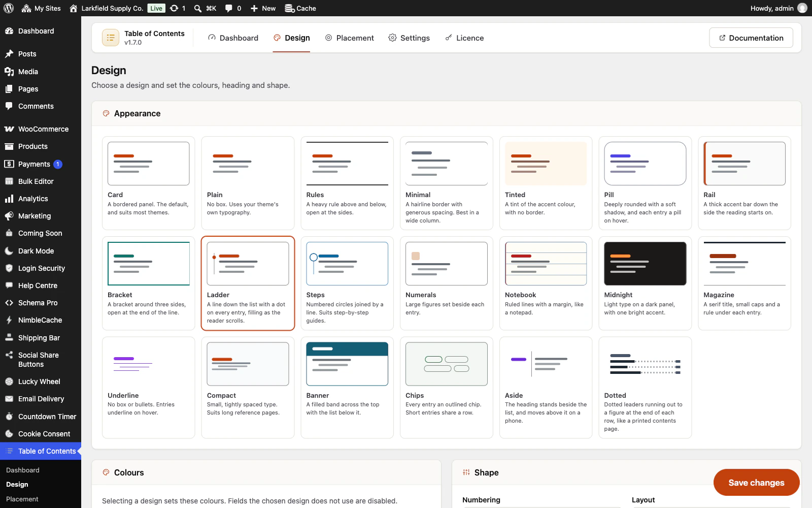Open the Placement submenu link in sidebar
Screen dimensions: 812x508
(22, 499)
